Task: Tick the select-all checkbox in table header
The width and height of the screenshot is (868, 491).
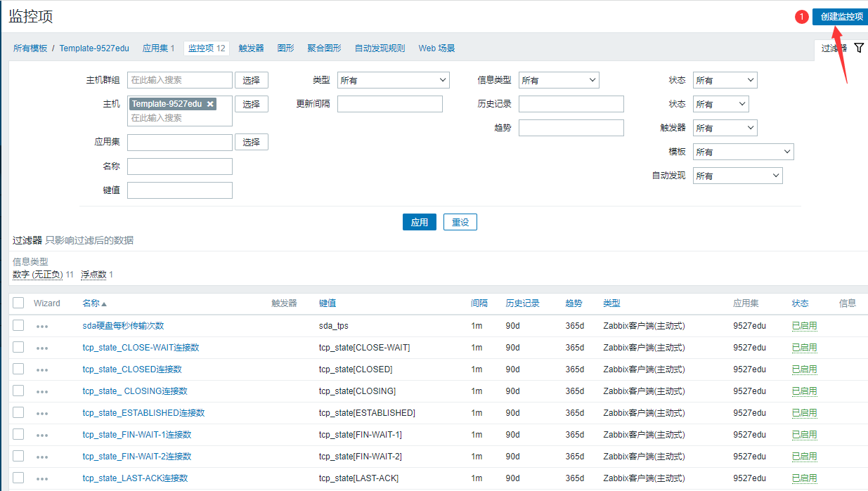Action: (x=18, y=303)
